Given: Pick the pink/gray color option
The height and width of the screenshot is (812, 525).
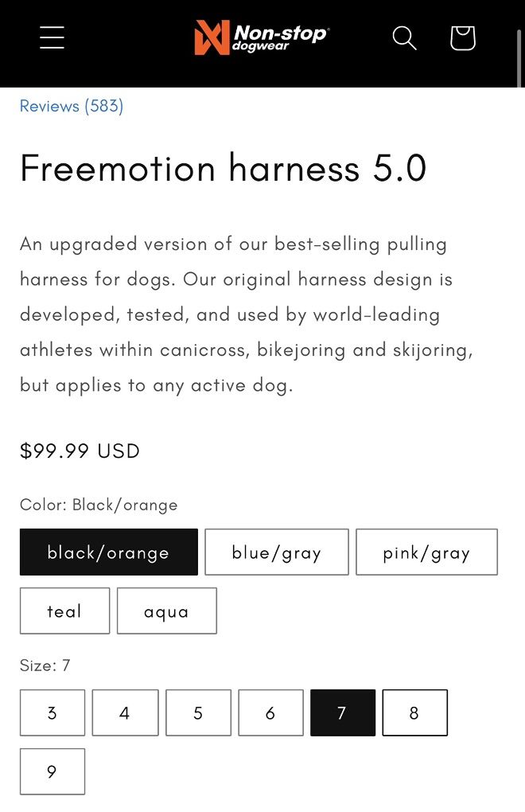Looking at the screenshot, I should coord(426,552).
